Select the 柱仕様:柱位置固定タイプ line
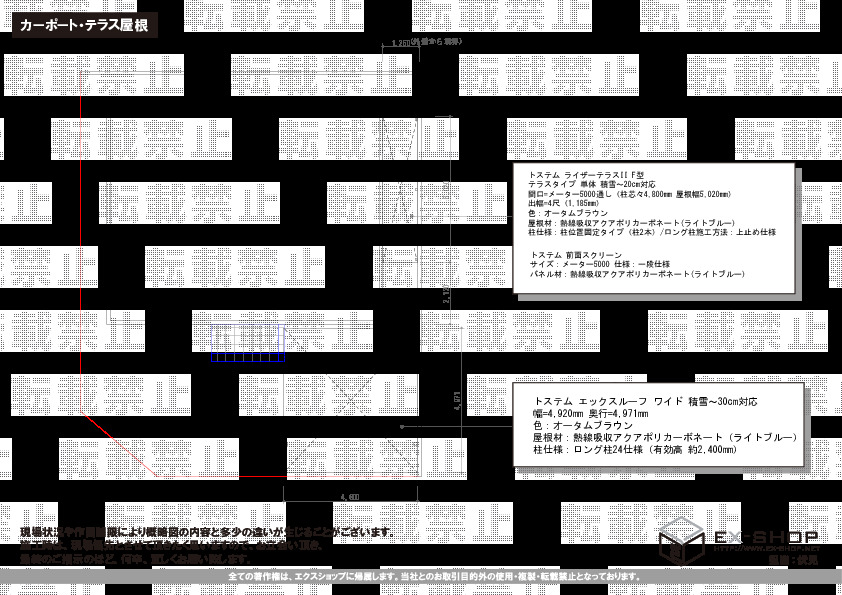 pyautogui.click(x=652, y=233)
